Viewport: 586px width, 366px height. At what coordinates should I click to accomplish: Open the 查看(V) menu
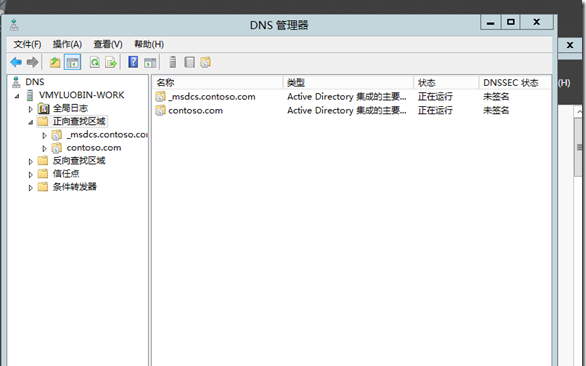(x=108, y=44)
